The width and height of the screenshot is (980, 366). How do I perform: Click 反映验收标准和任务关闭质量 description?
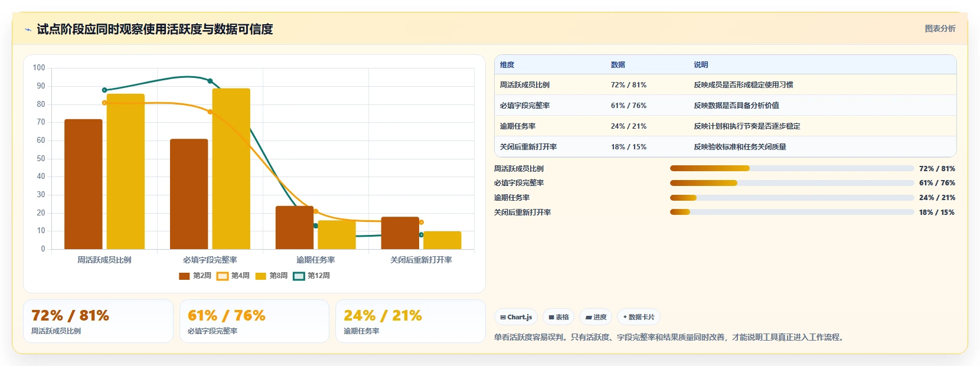click(740, 147)
